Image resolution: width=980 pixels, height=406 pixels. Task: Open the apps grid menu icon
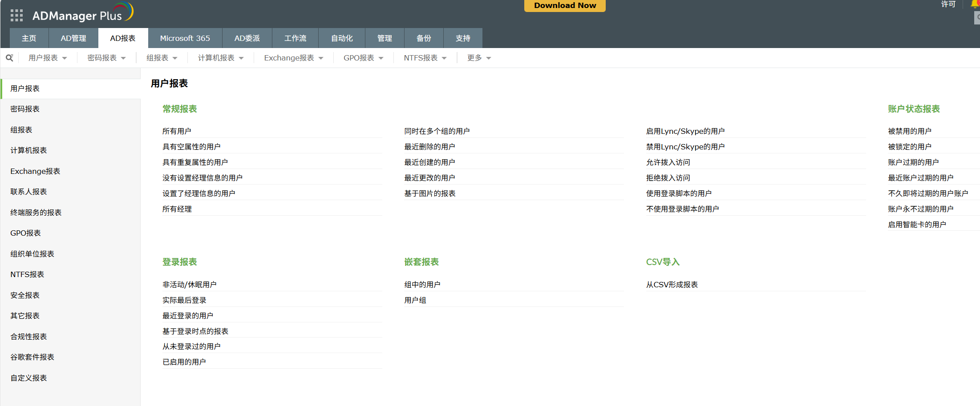(x=16, y=15)
